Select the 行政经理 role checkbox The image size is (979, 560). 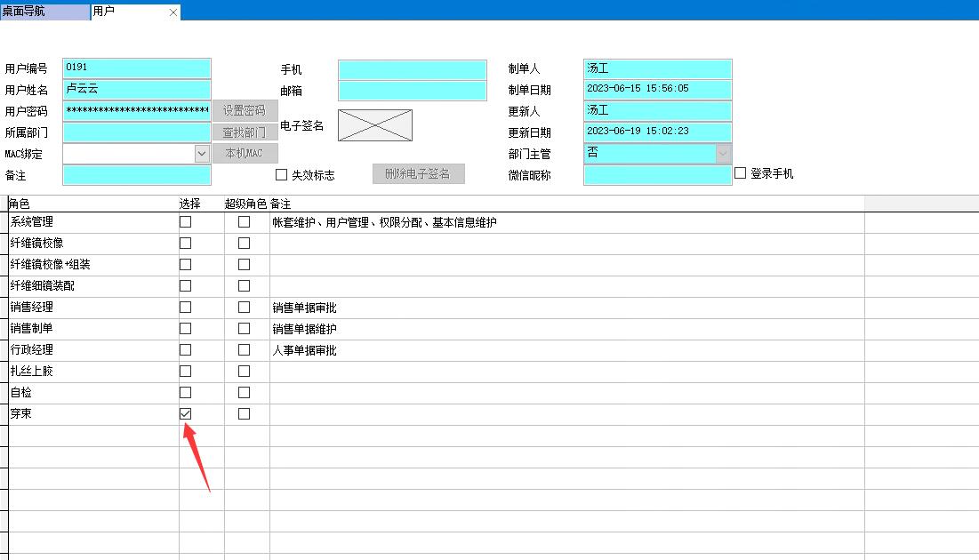pyautogui.click(x=185, y=350)
